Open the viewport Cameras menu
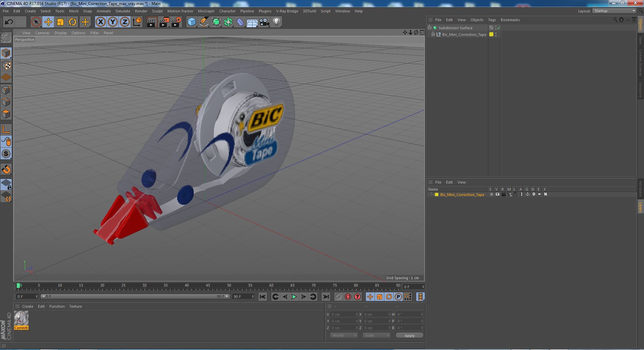The height and width of the screenshot is (350, 644). 42,33
